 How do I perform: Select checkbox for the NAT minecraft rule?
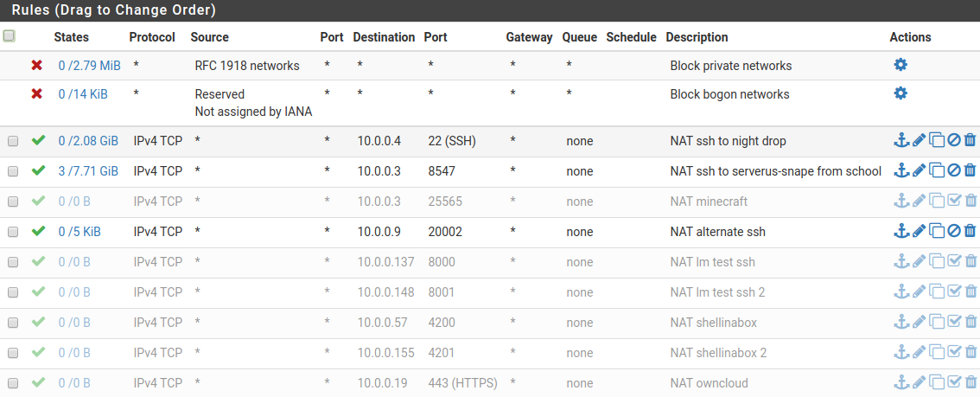(x=12, y=202)
